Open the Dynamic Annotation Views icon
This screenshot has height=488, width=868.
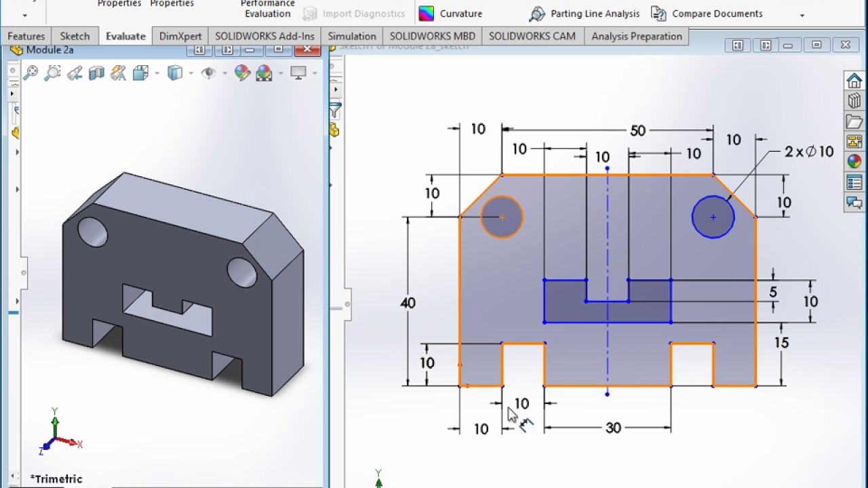tap(118, 73)
